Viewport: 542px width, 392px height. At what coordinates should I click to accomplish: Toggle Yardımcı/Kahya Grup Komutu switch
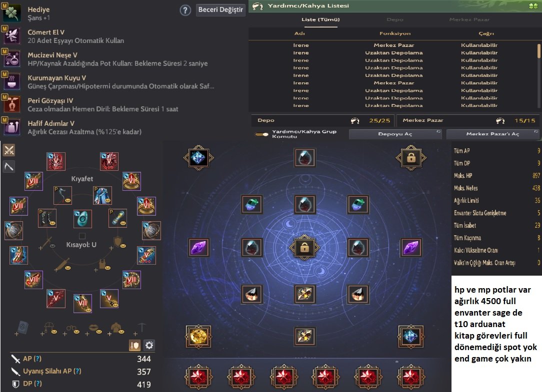[x=261, y=134]
